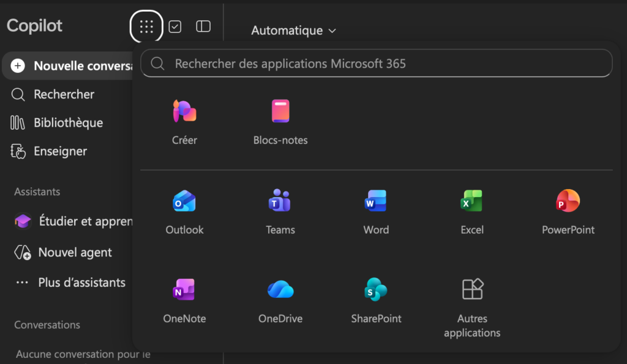
Task: Click the Conversations section heading
Action: 47,325
